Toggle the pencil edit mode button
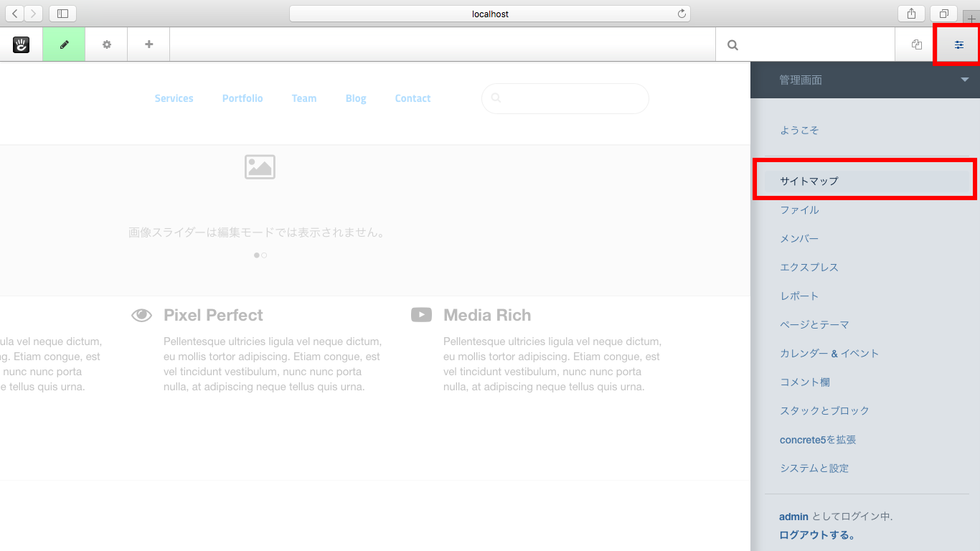The height and width of the screenshot is (551, 980). click(64, 44)
